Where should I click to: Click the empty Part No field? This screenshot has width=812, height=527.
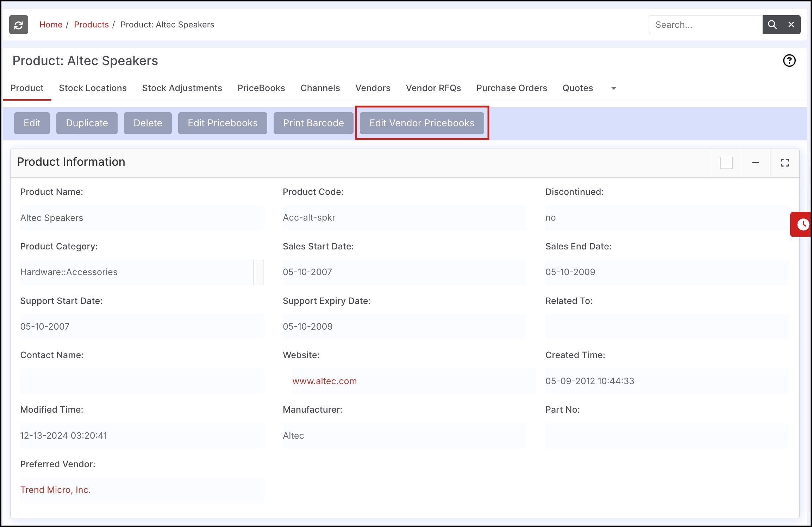pos(667,436)
